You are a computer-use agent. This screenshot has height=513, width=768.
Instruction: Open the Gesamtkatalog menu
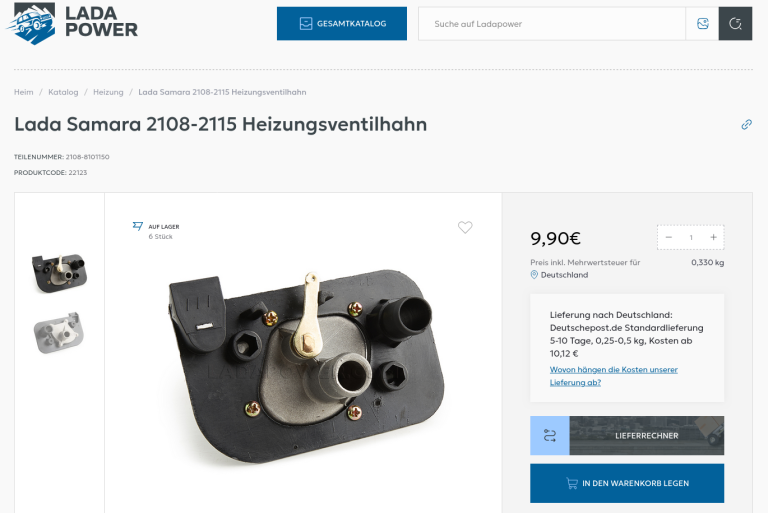(x=342, y=24)
